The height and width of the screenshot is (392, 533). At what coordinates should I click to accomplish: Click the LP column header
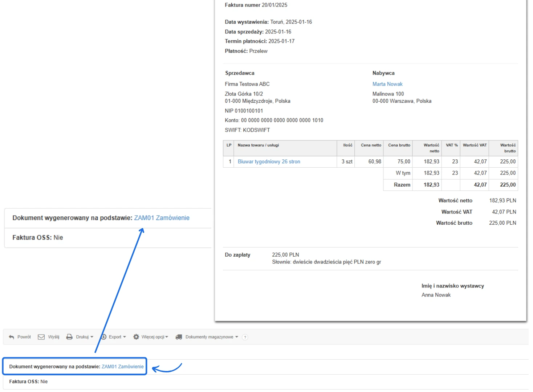click(x=229, y=148)
